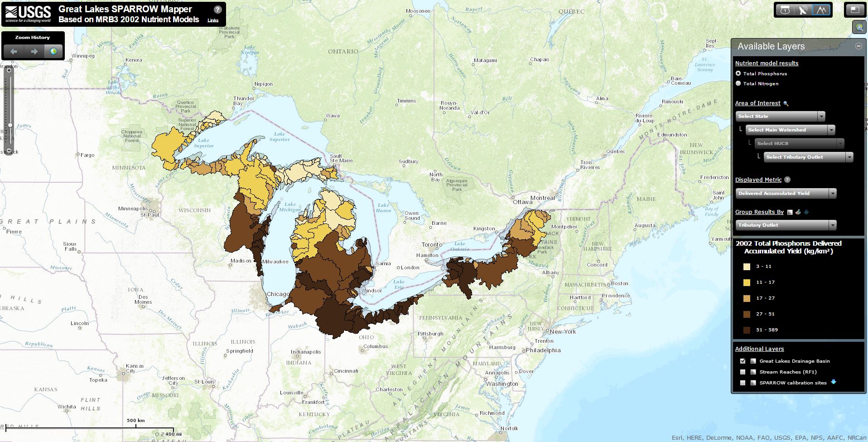Open the Select Main Watershed dropdown
The image size is (868, 442).
click(x=790, y=130)
